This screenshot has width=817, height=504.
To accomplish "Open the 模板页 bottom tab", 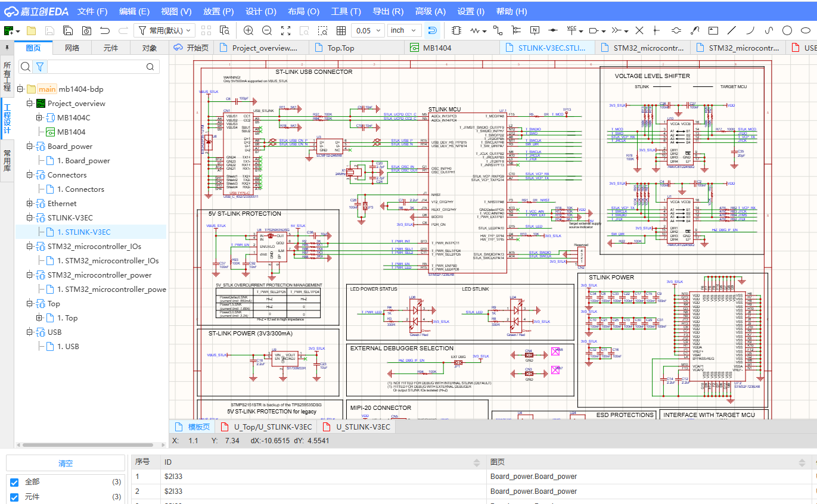I will (193, 427).
